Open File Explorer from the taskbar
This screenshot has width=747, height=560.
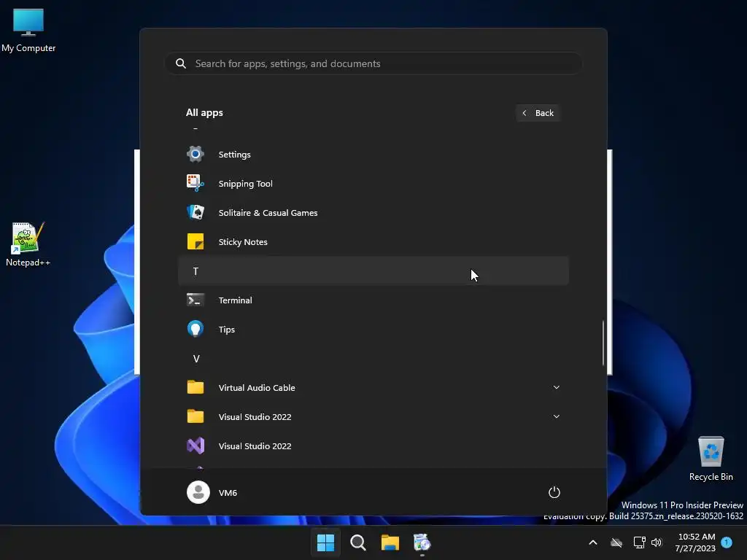390,542
